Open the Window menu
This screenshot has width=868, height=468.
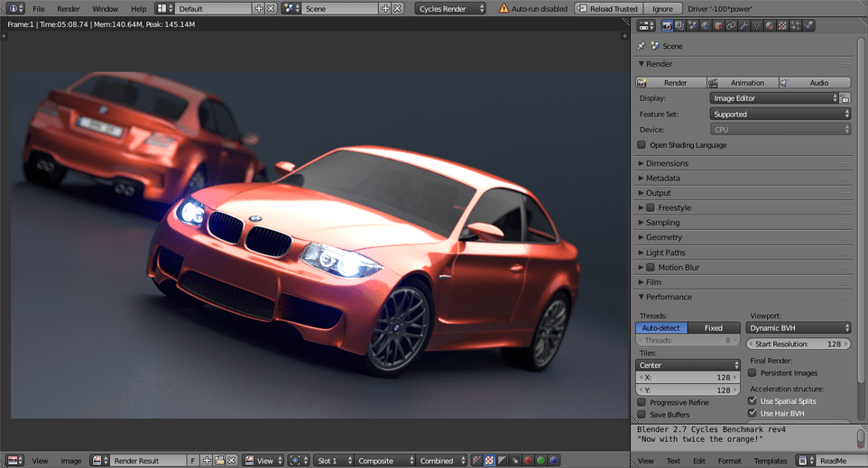(106, 9)
